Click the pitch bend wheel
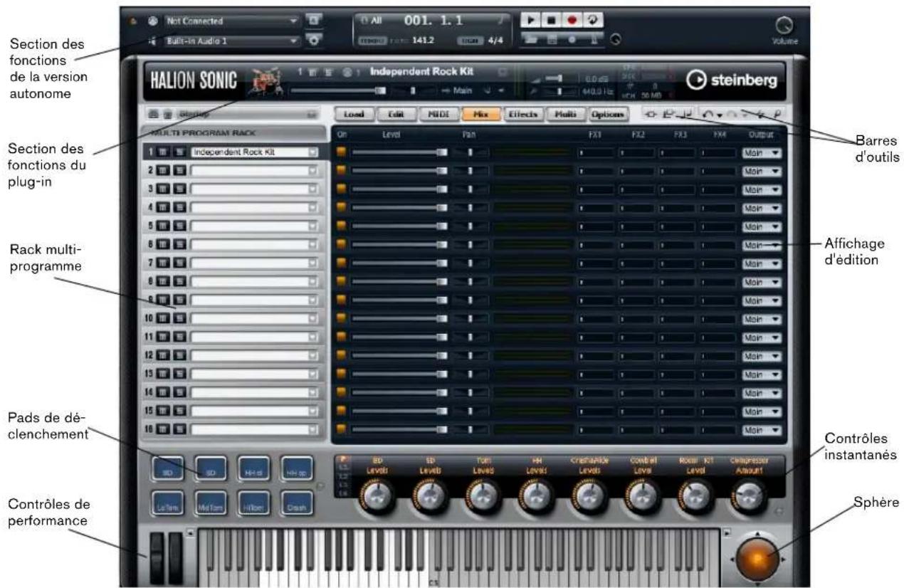 (157, 557)
